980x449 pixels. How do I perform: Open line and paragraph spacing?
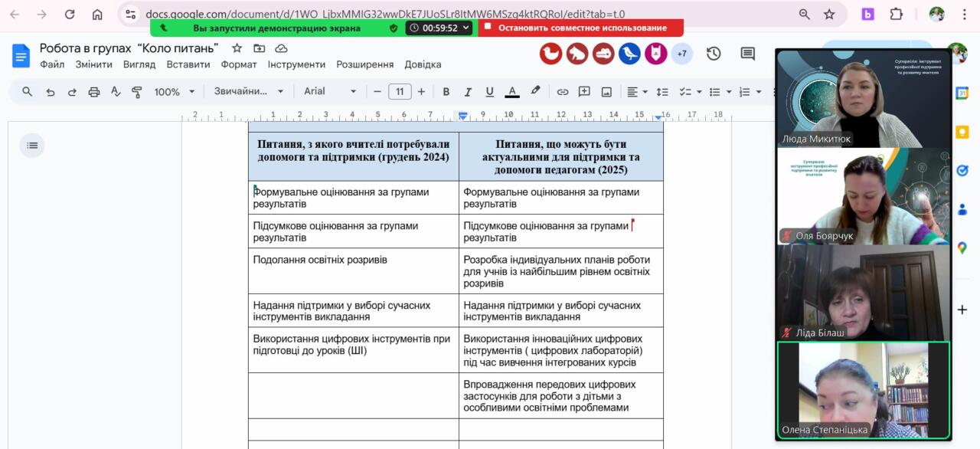pos(663,92)
